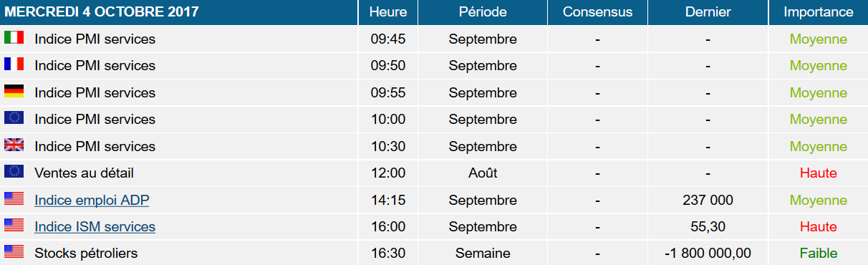This screenshot has height=265, width=868.
Task: Click the Mercredi 4 Octobre 2017 header
Action: coord(102,12)
